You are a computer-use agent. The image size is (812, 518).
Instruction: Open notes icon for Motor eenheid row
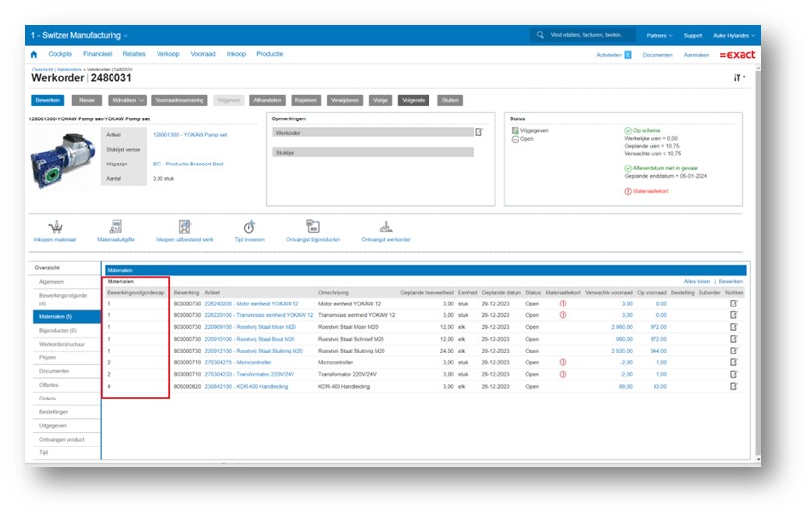tap(734, 303)
